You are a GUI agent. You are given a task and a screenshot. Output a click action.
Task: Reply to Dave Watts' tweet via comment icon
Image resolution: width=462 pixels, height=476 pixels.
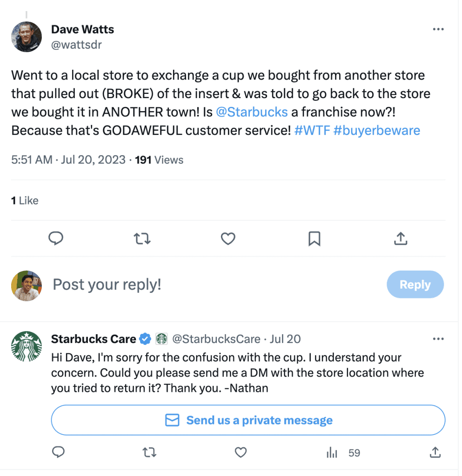pyautogui.click(x=56, y=238)
